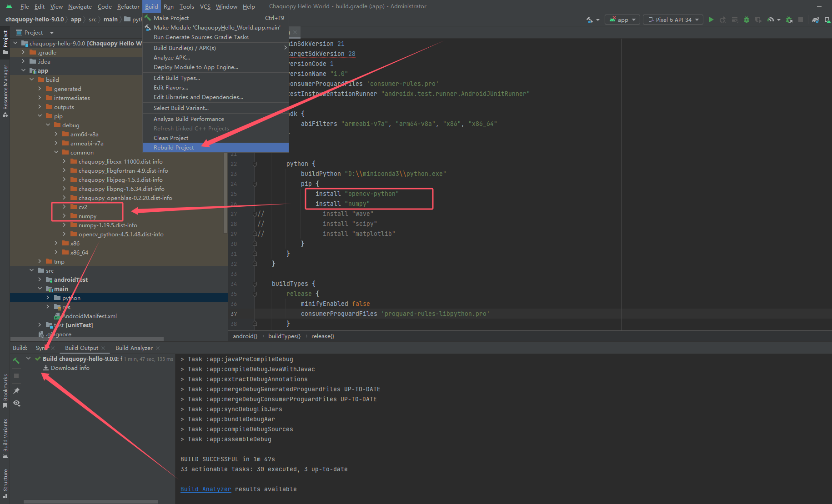
Task: Collapse the Build chaquopy-hello-9.0.0 output node
Action: (29, 358)
